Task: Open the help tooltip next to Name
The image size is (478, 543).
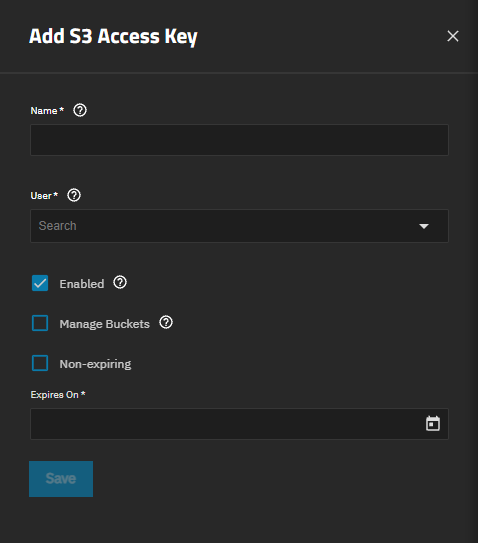Action: pyautogui.click(x=80, y=110)
